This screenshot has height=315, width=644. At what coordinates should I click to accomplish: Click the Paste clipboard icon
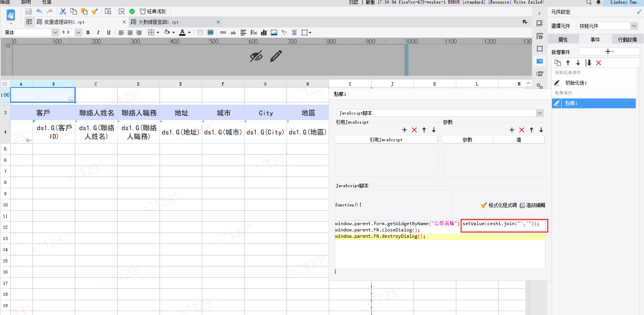click(x=84, y=11)
